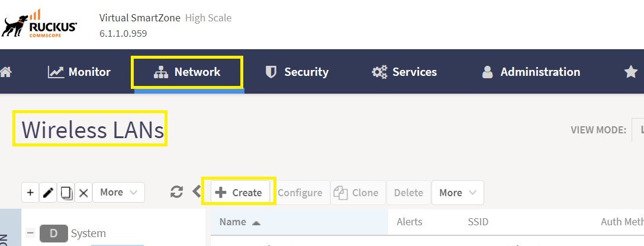The image size is (644, 246).
Task: Delete zone using the X icon
Action: pyautogui.click(x=83, y=193)
